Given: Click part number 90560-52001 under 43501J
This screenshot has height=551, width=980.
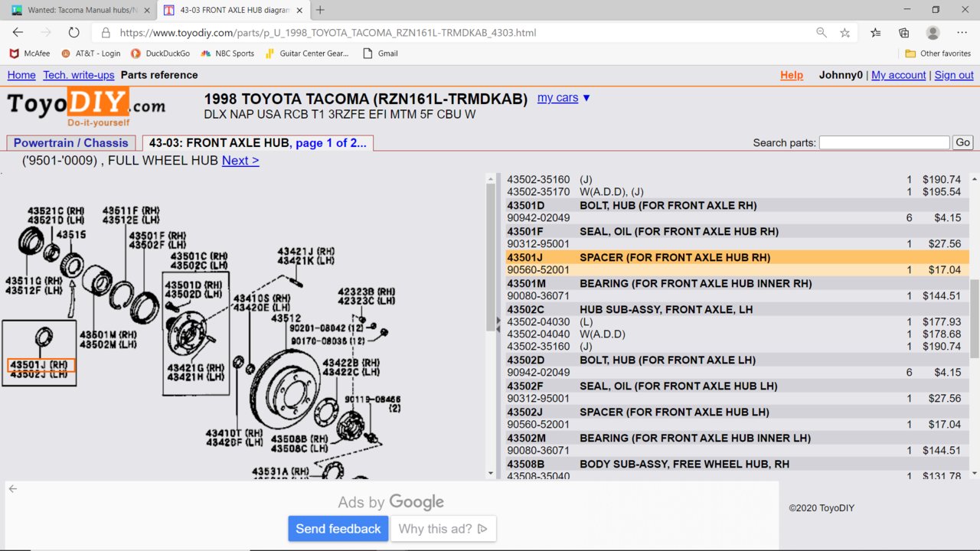Looking at the screenshot, I should coord(538,270).
